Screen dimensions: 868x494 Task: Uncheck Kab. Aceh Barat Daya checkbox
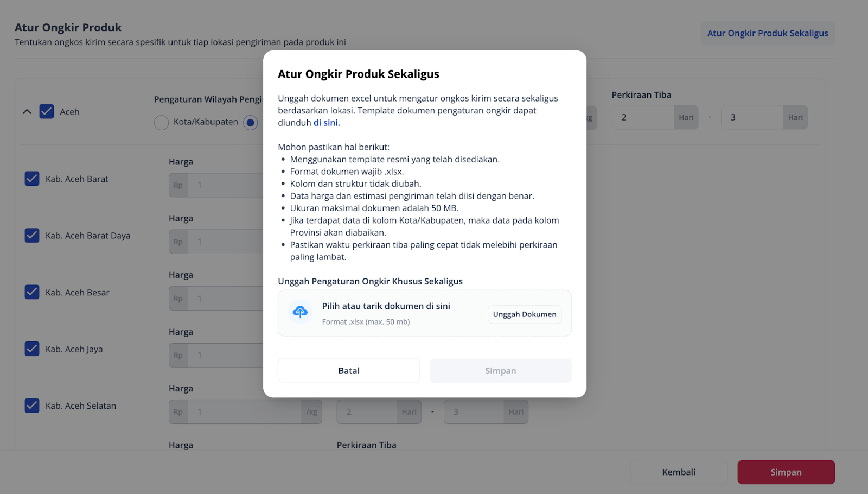pos(32,236)
